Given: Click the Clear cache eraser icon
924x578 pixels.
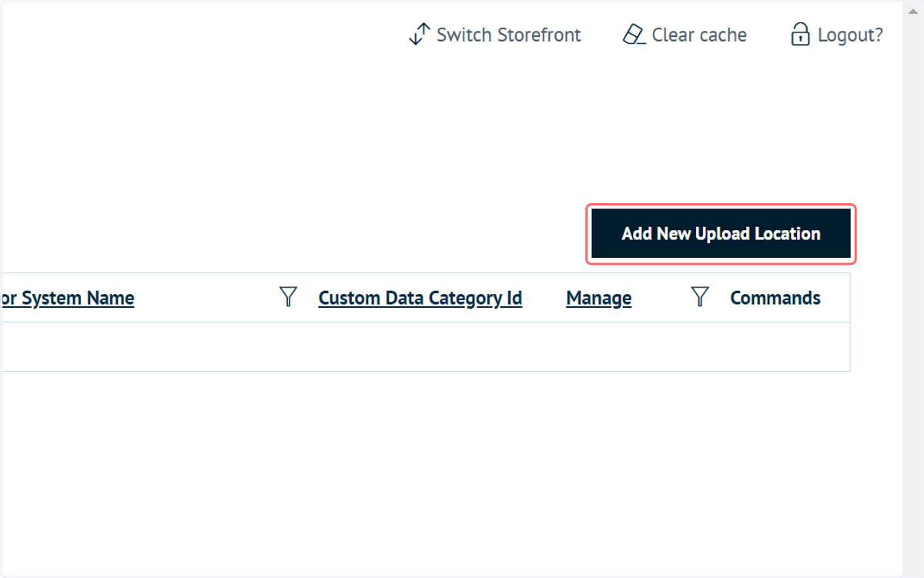Looking at the screenshot, I should point(634,35).
